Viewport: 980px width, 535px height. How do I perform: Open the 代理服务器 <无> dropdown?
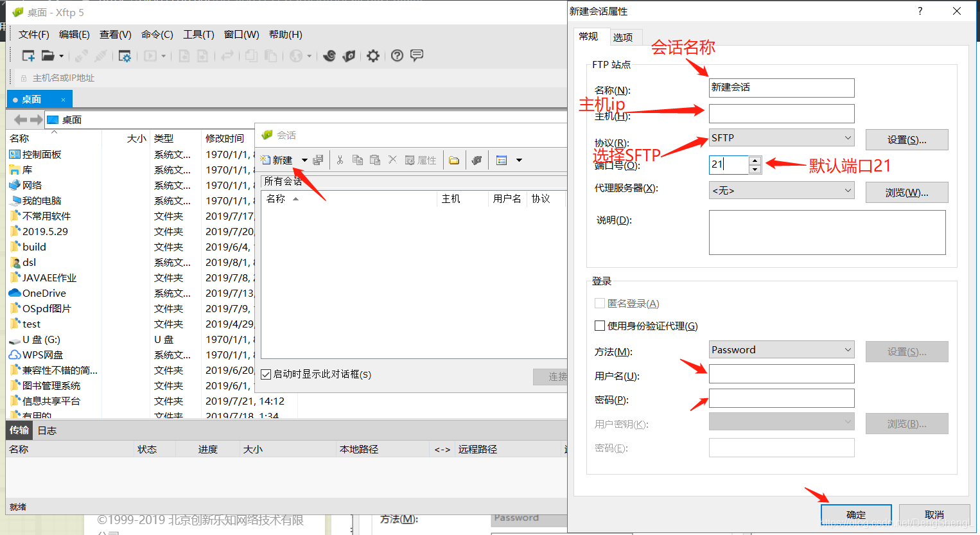(782, 190)
